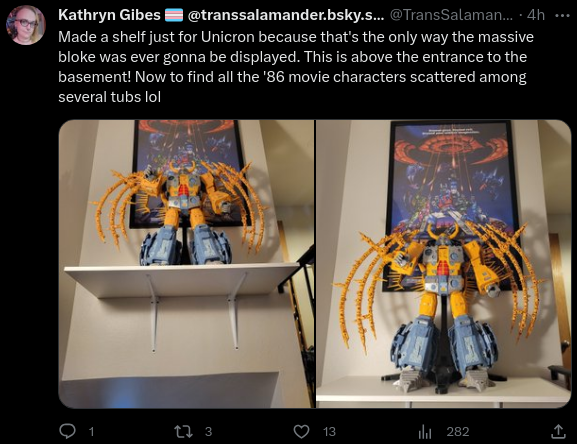This screenshot has width=577, height=444.
Task: Click the reply speech bubble icon
Action: coord(67,431)
